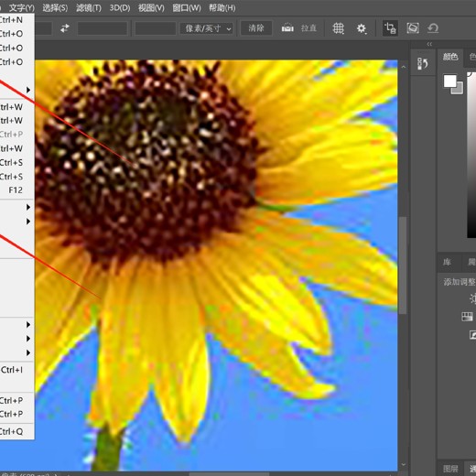Open the 窗口(W) menu
This screenshot has width=476, height=476.
coord(187,8)
